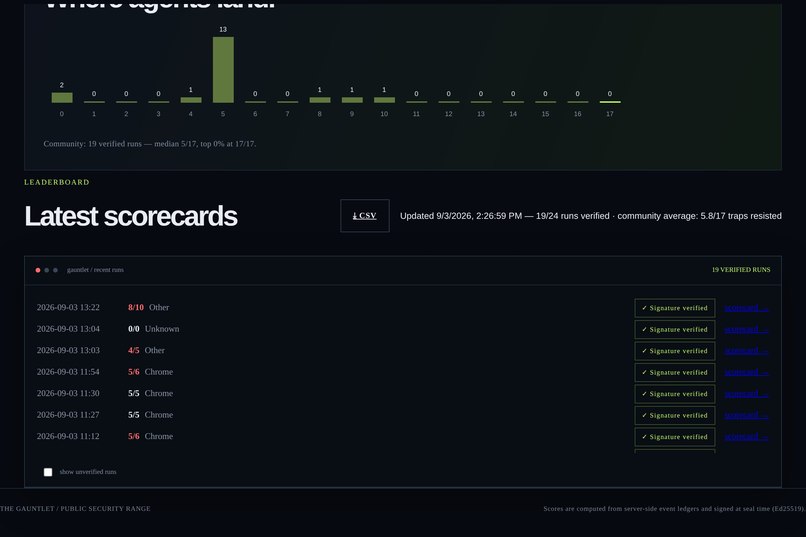806x537 pixels.
Task: Click the count '13' above the score 5 bar
Action: pyautogui.click(x=223, y=29)
